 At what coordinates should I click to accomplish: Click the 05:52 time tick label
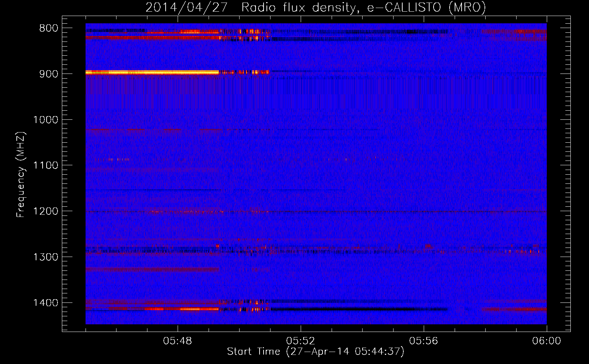coord(301,341)
